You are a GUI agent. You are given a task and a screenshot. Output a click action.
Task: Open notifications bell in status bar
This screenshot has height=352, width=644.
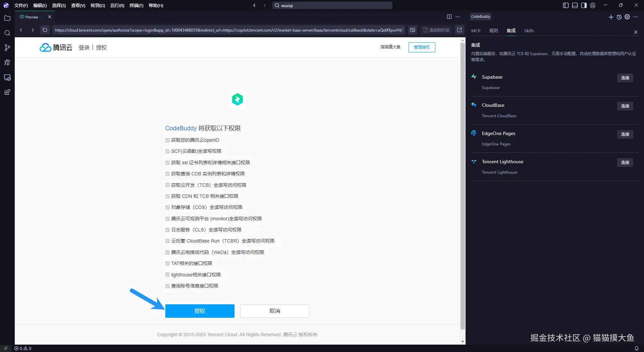pyautogui.click(x=636, y=348)
